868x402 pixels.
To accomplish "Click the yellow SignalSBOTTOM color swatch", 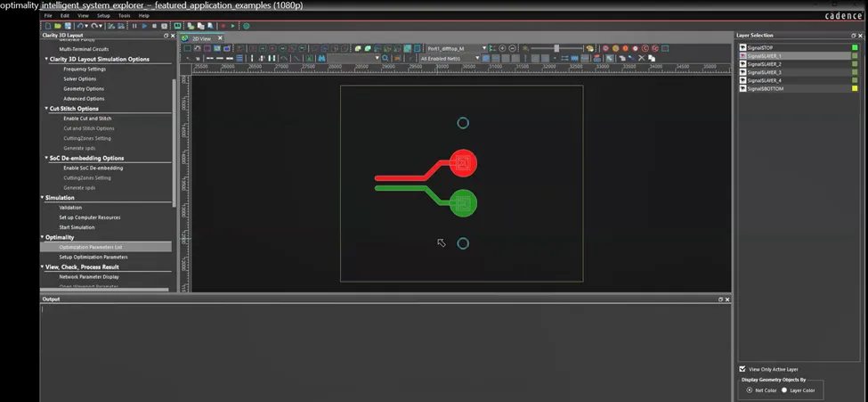I will 854,88.
